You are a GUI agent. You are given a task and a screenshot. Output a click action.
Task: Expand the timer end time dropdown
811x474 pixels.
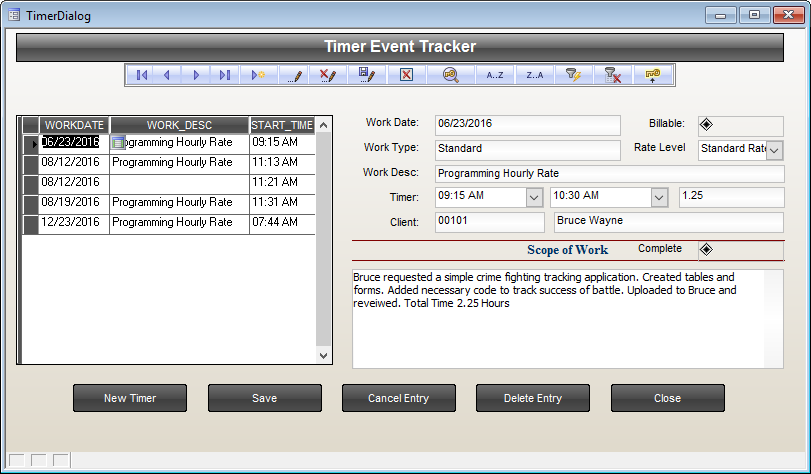(659, 197)
